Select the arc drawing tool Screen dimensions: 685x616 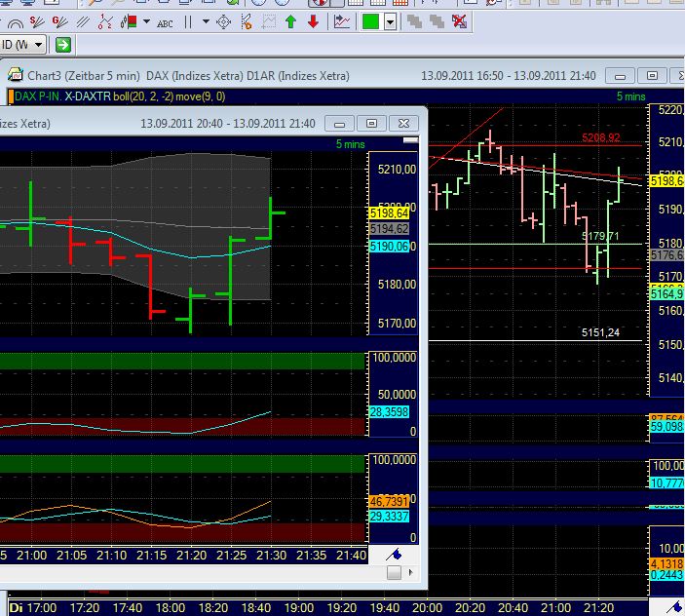15,22
